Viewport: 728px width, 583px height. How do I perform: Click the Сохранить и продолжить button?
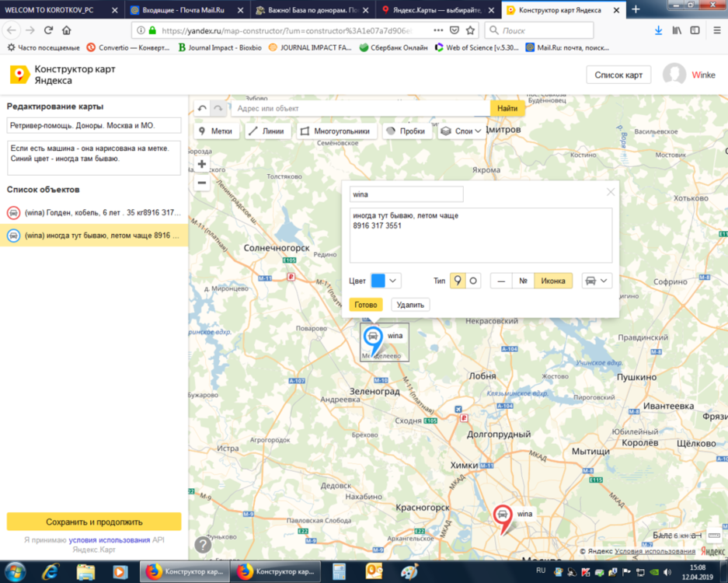94,522
